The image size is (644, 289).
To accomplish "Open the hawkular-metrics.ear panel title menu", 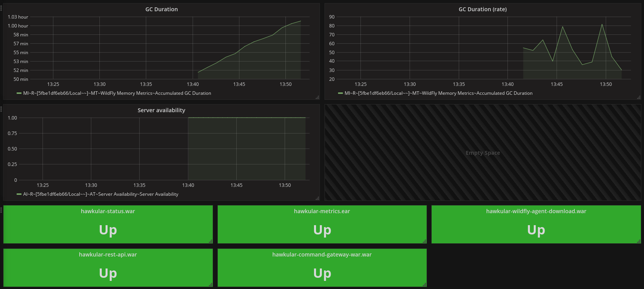I will tap(322, 211).
